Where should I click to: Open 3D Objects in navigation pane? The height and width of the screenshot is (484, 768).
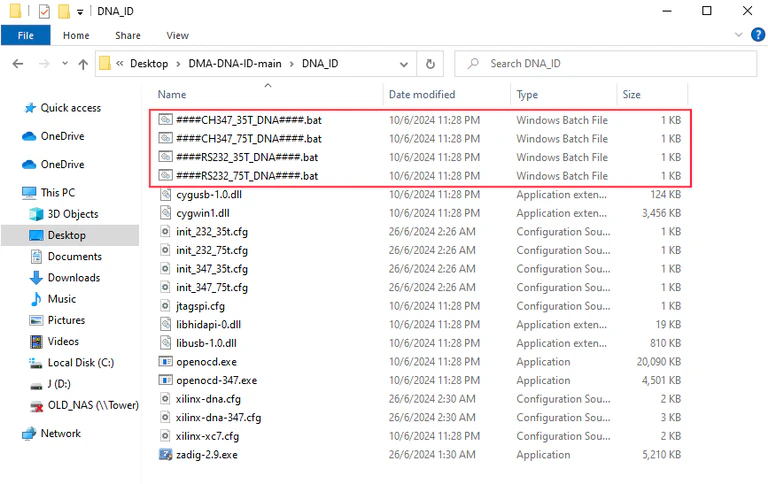pyautogui.click(x=73, y=214)
